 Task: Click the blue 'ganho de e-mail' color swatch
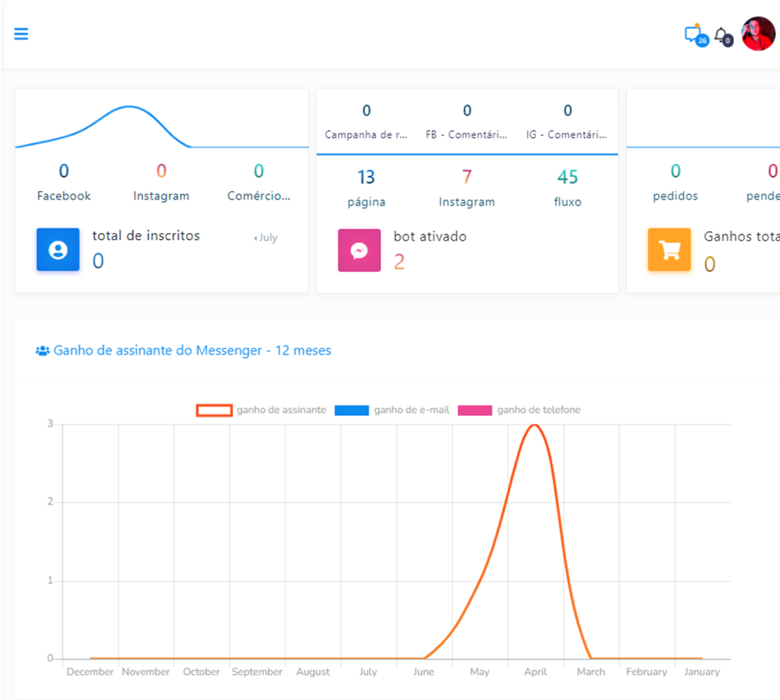click(351, 410)
